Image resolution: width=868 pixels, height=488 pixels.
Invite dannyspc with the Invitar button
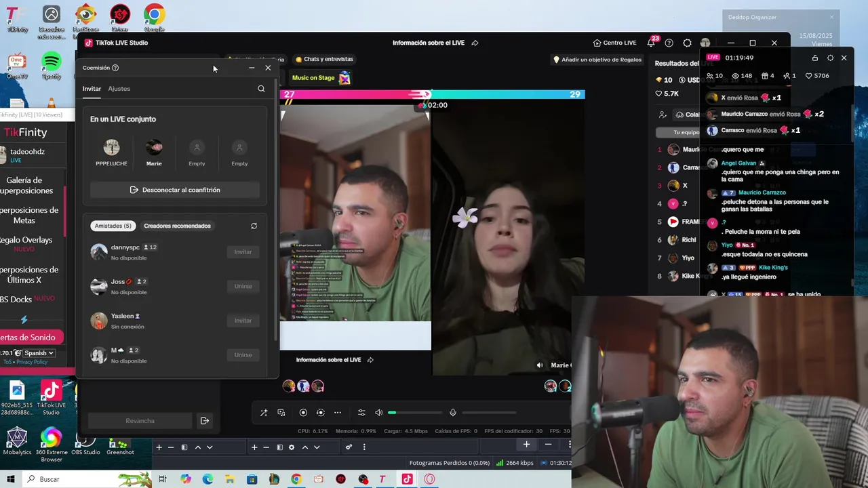[243, 252]
